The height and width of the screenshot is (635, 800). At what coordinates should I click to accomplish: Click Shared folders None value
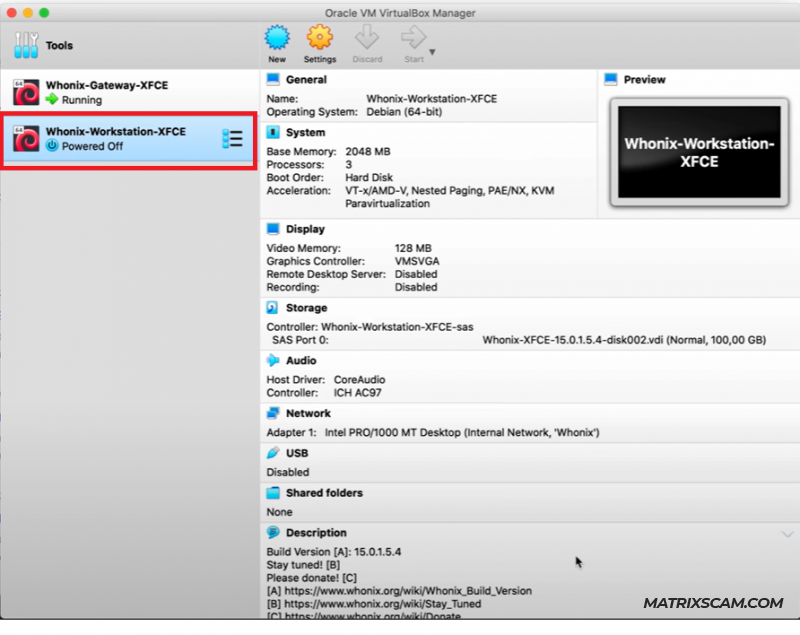pos(280,512)
